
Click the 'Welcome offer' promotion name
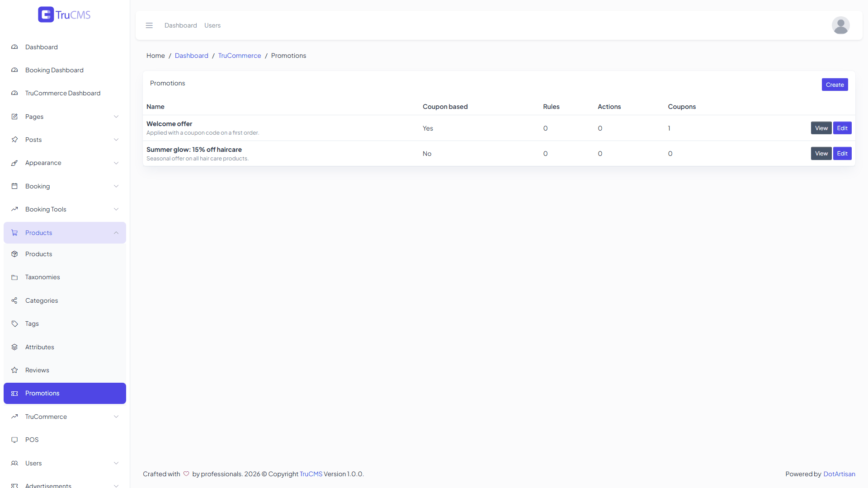point(169,124)
